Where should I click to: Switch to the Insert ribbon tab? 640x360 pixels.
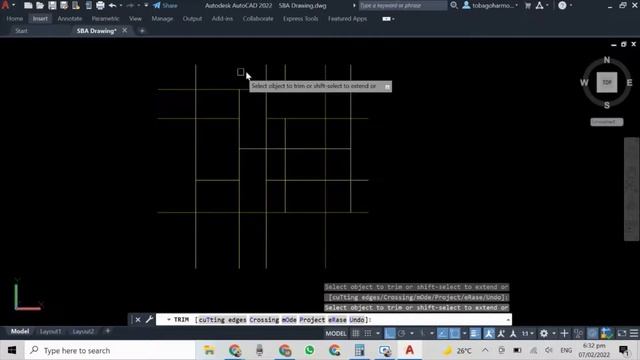pyautogui.click(x=40, y=19)
